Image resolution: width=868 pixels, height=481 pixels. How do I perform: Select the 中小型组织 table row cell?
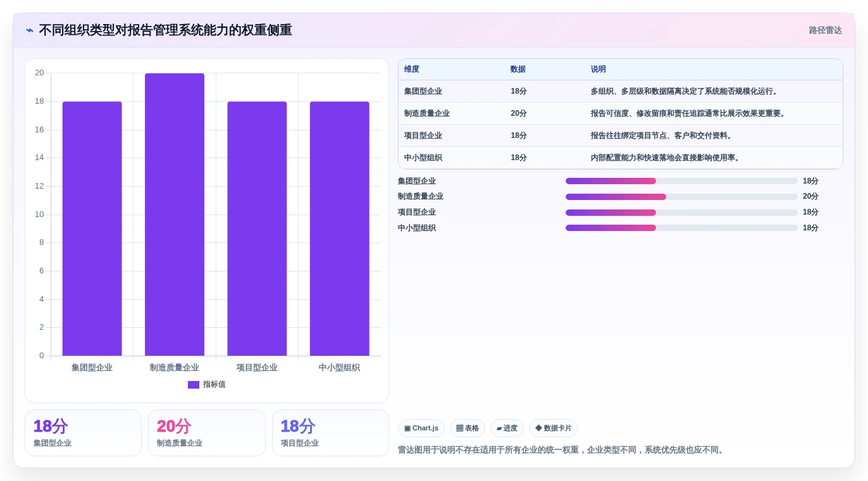423,158
